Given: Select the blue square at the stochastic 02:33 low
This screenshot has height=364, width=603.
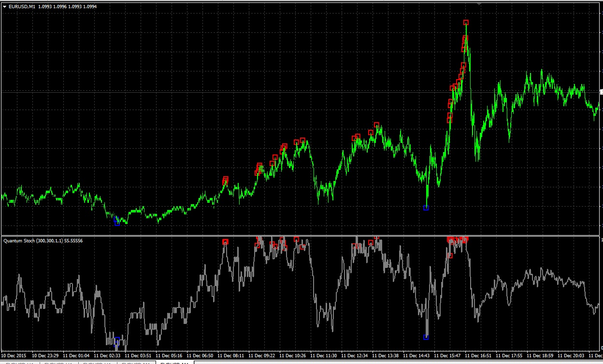Looking at the screenshot, I should pos(116,341).
